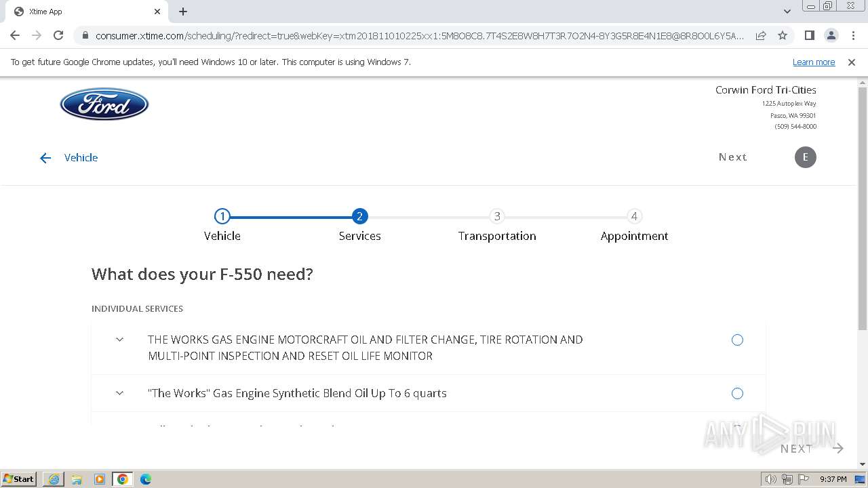Click Chrome icon in taskbar
868x488 pixels.
click(123, 479)
